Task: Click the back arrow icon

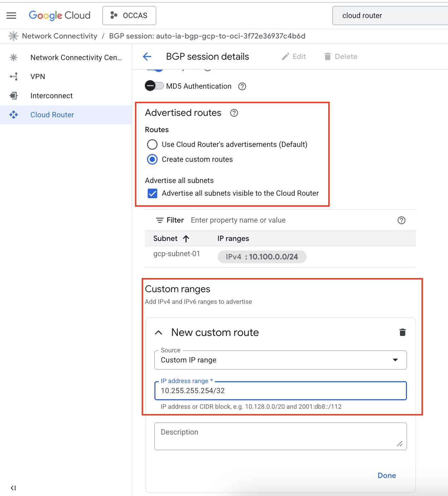Action: [147, 57]
